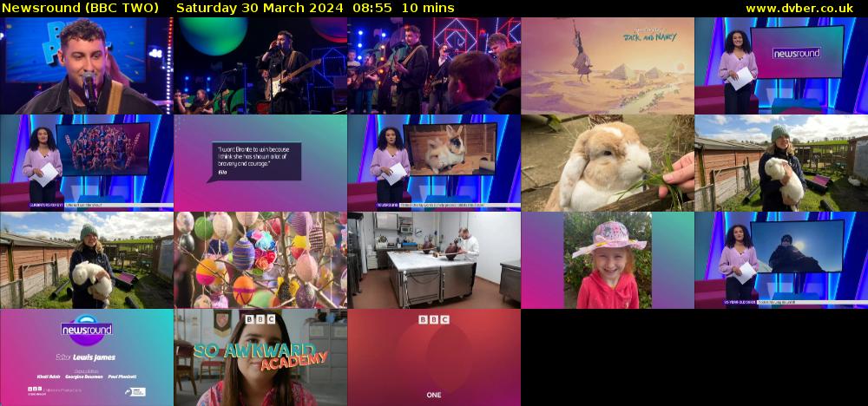
Task: Open the band with audience thumbnail
Action: 434,66
